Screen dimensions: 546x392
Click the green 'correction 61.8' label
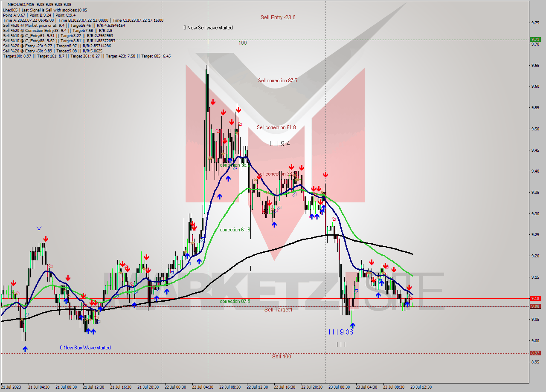[235, 230]
